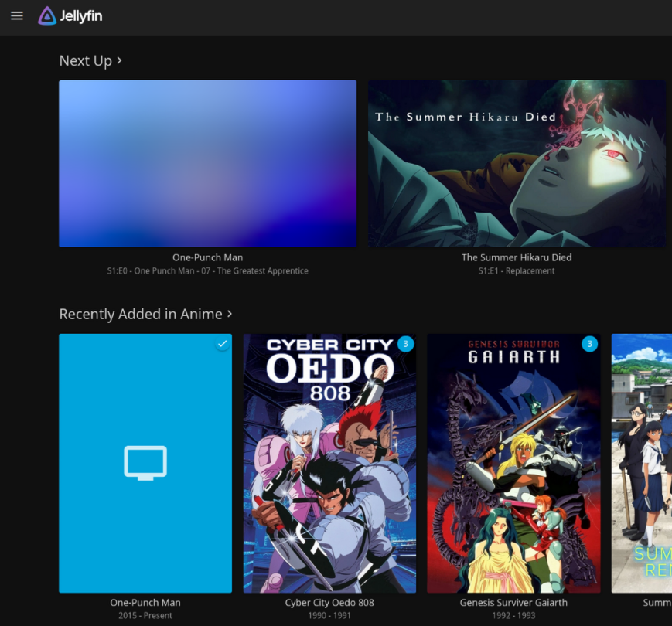
Task: Expand the Recently Added in Anime chevron
Action: (230, 314)
